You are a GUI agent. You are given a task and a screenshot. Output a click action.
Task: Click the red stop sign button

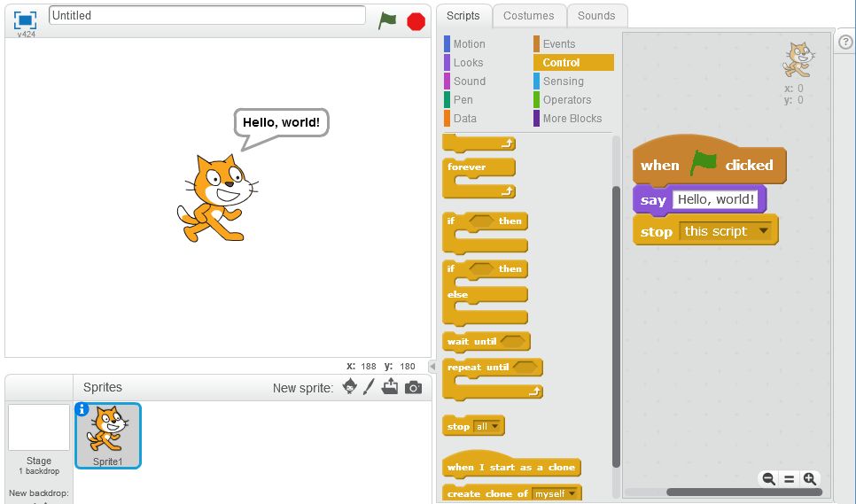coord(416,21)
